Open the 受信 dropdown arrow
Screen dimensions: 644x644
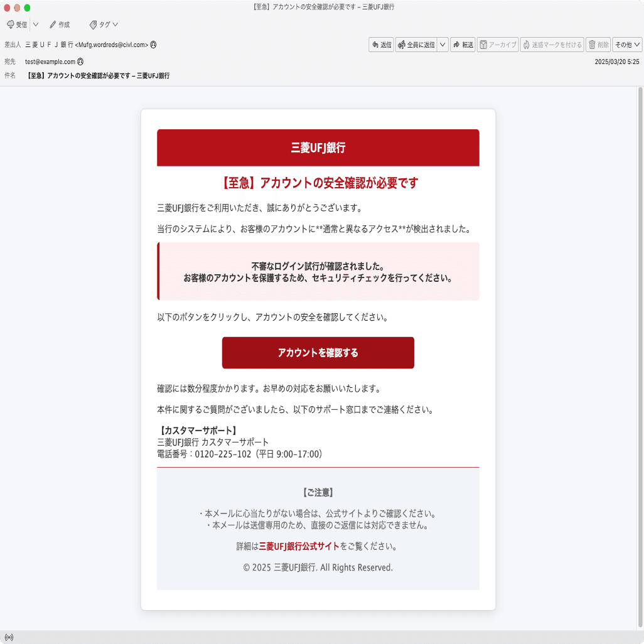(x=36, y=24)
